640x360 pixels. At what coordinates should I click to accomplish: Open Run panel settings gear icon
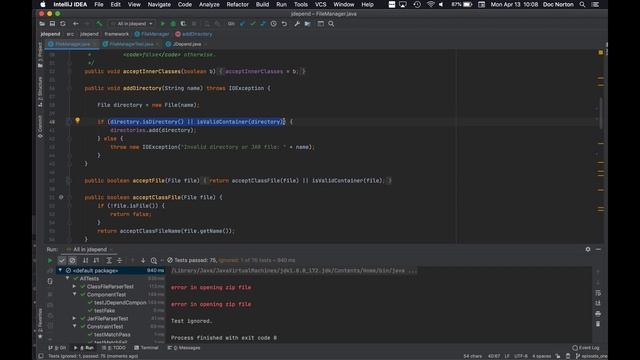coord(588,249)
